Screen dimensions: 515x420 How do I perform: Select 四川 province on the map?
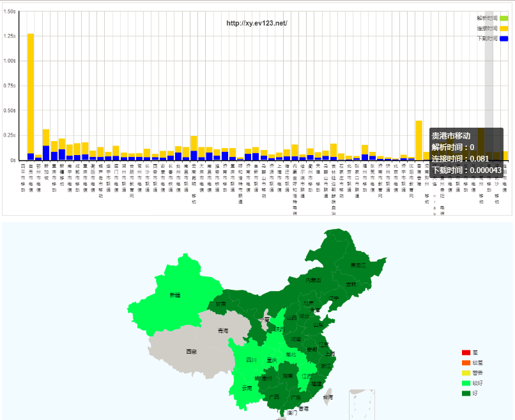[x=250, y=361]
